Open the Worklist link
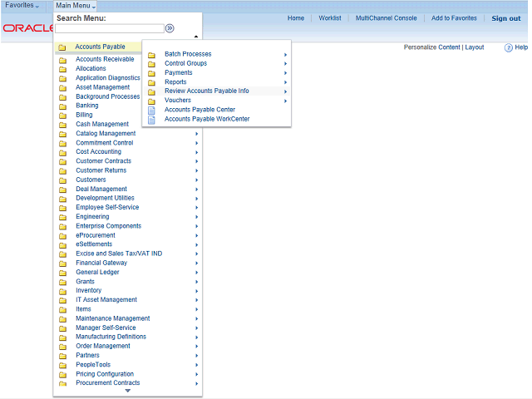The height and width of the screenshot is (399, 532). click(x=330, y=18)
